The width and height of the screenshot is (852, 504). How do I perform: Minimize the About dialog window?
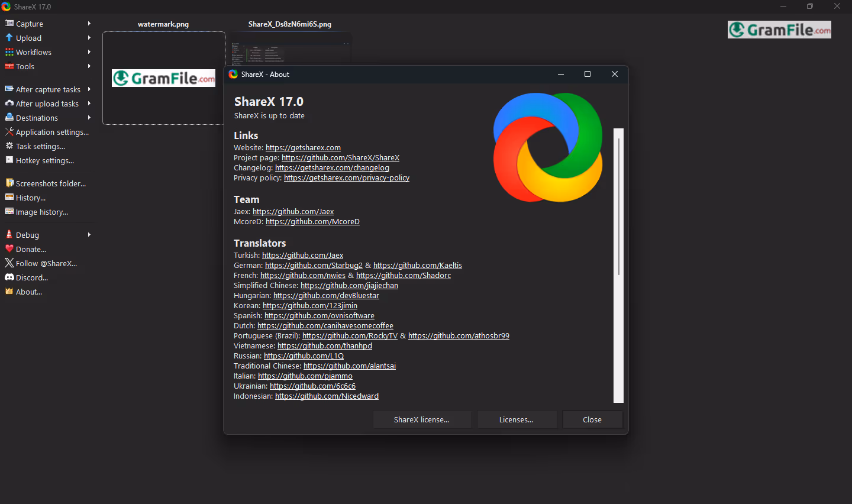click(x=561, y=74)
